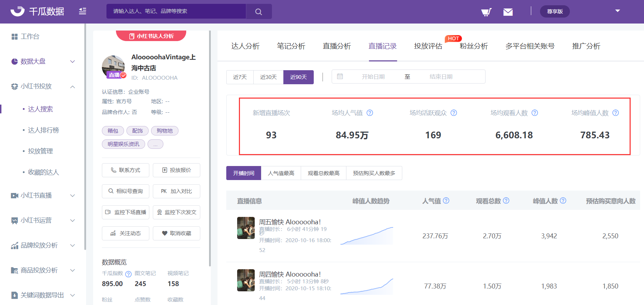Click the AlooooohaVintage profile avatar

[x=113, y=67]
